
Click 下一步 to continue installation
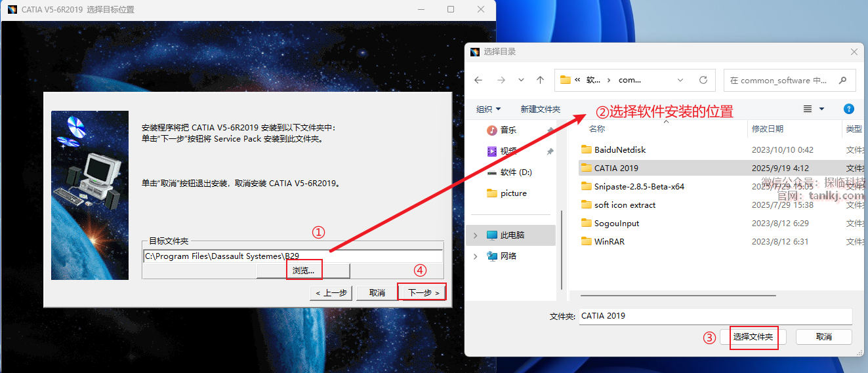tap(423, 292)
